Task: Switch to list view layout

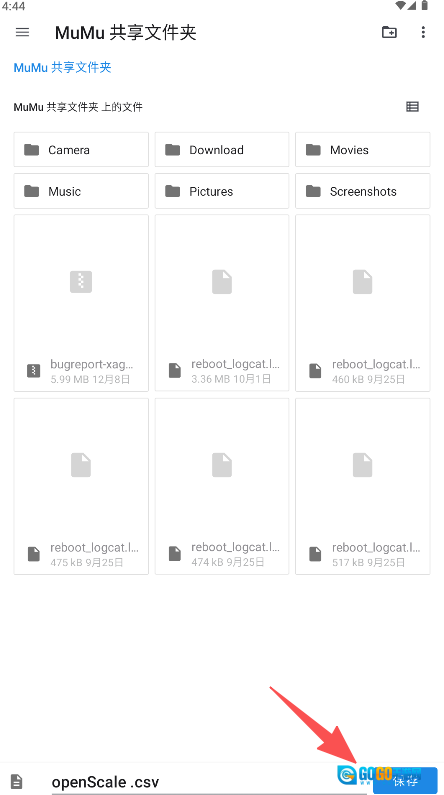Action: pyautogui.click(x=412, y=107)
